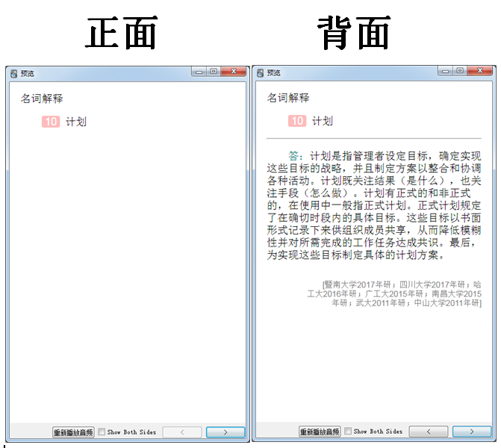
Task: Click the gray source citation starting 暨南大学2017年研
Action: tap(394, 293)
